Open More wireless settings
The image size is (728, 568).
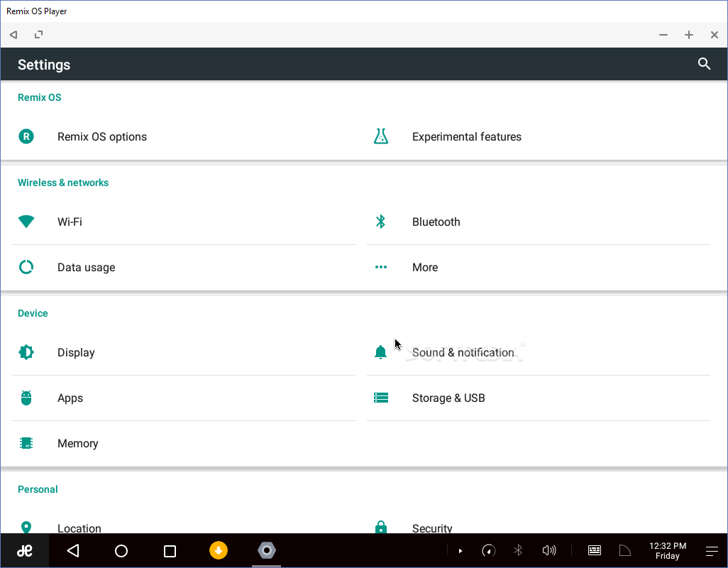tap(539, 267)
